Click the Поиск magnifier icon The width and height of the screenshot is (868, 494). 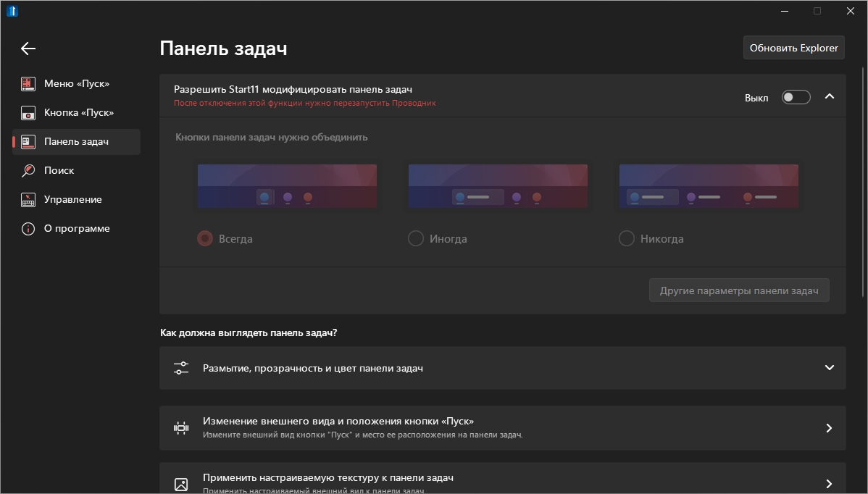[28, 171]
